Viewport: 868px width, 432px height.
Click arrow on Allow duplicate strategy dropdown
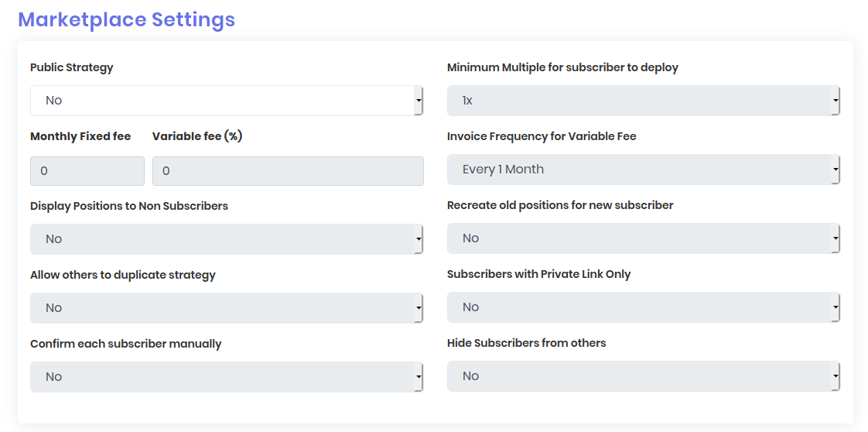pyautogui.click(x=419, y=308)
